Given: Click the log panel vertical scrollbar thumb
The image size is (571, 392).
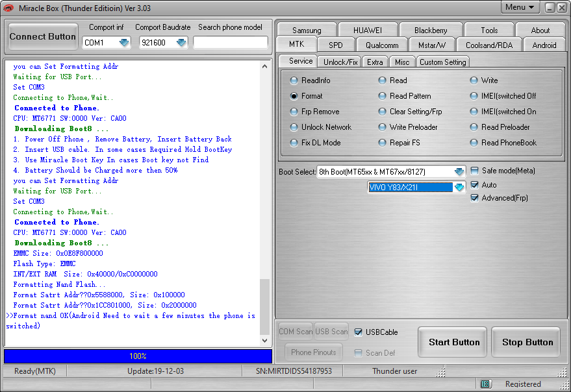Looking at the screenshot, I should click(x=265, y=307).
